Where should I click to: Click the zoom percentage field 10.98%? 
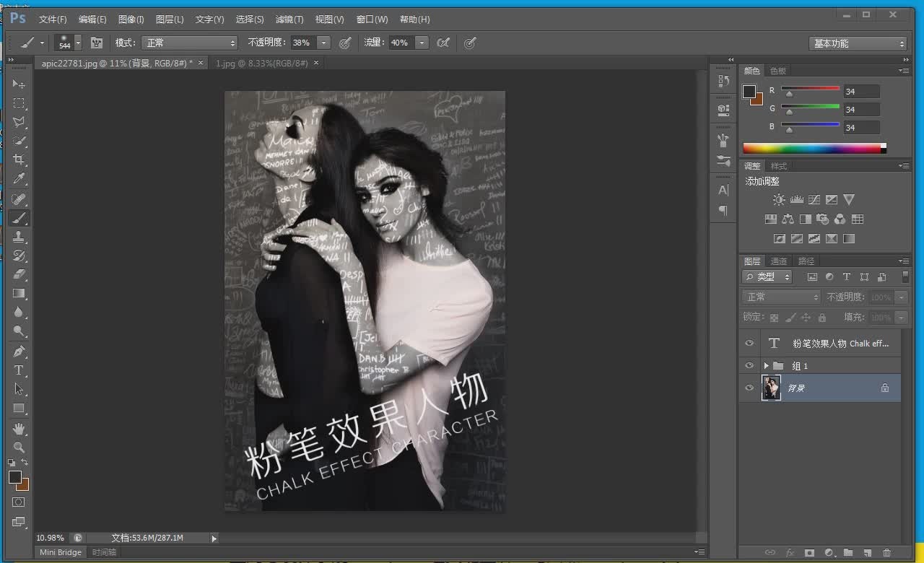(x=51, y=538)
